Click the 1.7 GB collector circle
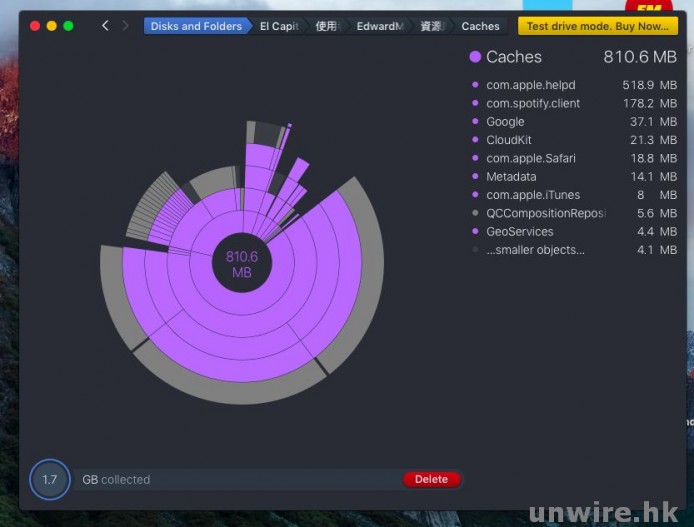The width and height of the screenshot is (694, 527). coord(49,479)
